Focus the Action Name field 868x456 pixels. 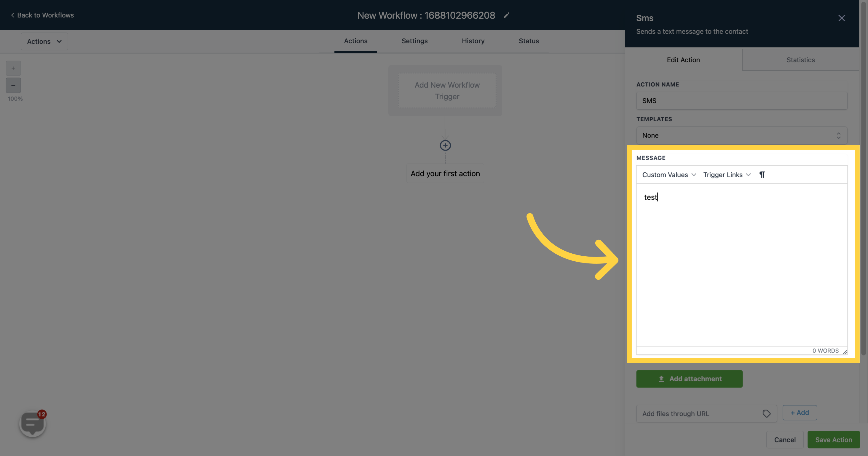(x=741, y=101)
